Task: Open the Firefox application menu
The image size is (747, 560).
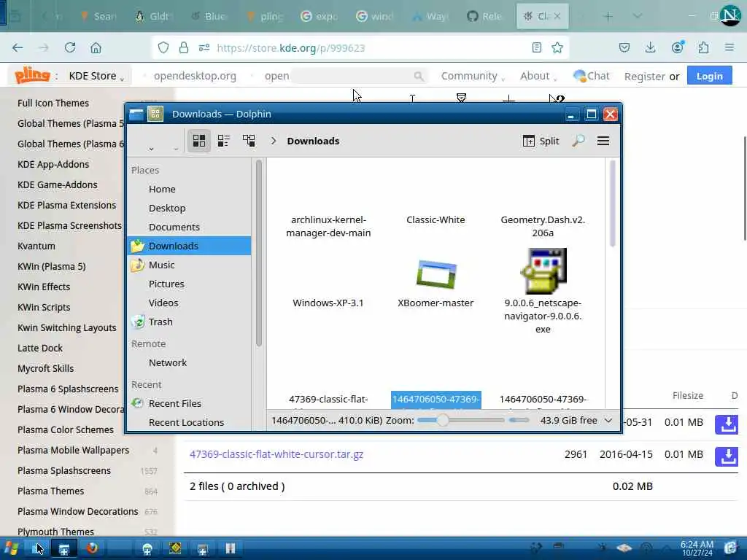Action: point(729,47)
